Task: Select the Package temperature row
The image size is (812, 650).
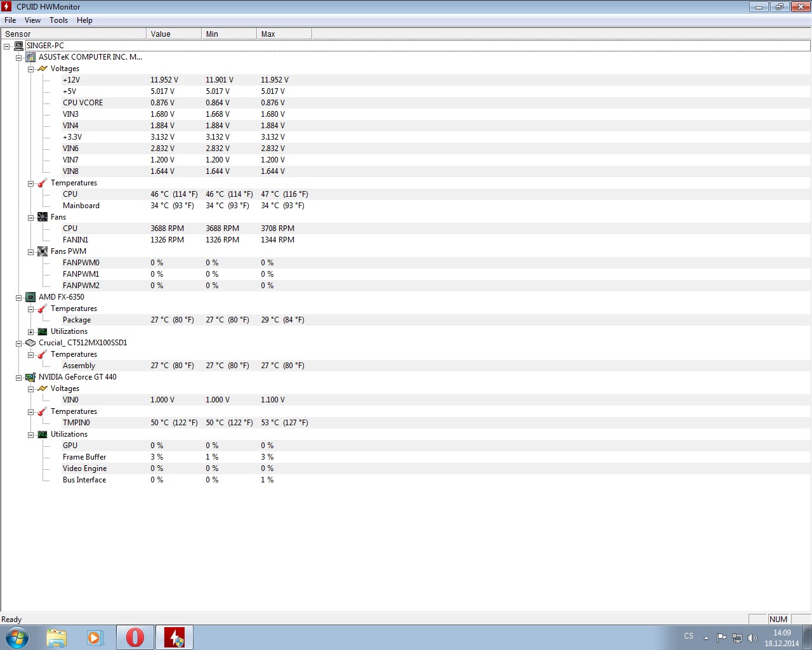Action: (436, 320)
